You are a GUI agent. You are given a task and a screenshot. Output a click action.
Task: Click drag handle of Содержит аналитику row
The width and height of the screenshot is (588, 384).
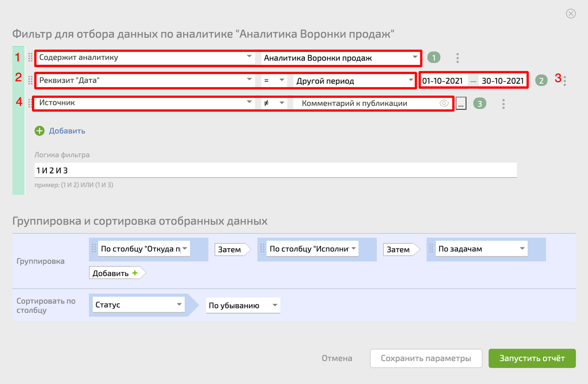[30, 57]
